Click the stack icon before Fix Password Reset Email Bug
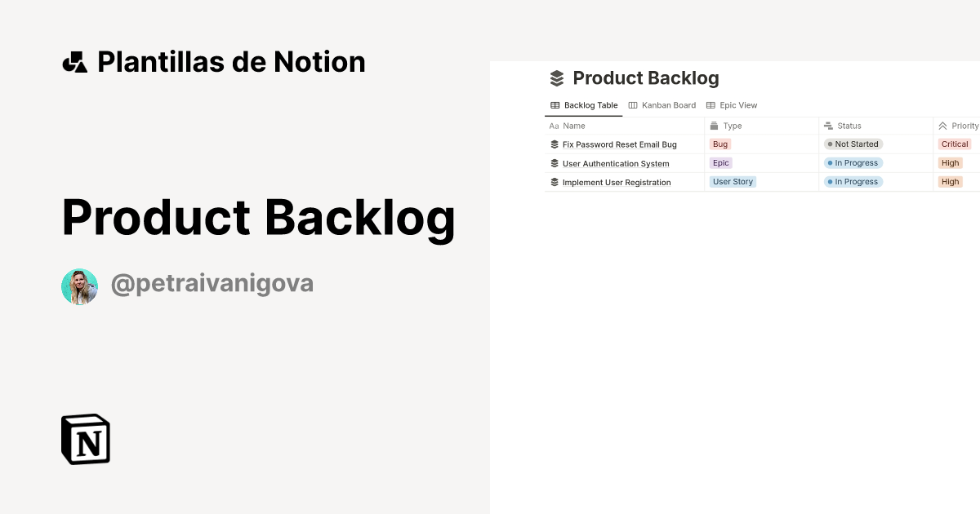 [553, 144]
